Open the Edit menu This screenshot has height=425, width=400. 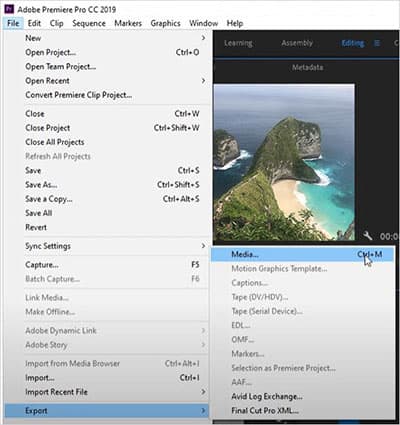[34, 23]
